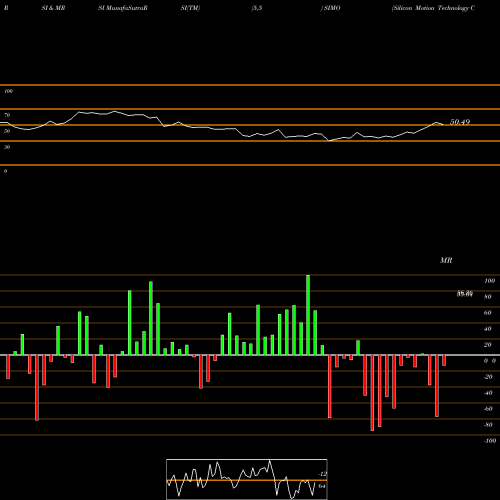Click the 'MR' panel label
This screenshot has width=500, height=500.
click(x=446, y=260)
